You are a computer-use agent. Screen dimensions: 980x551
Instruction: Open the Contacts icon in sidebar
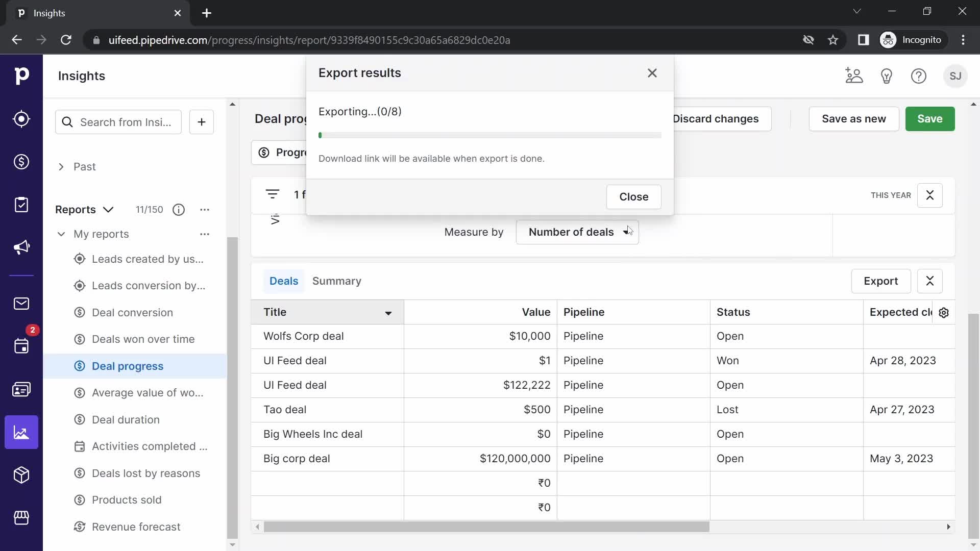point(21,391)
